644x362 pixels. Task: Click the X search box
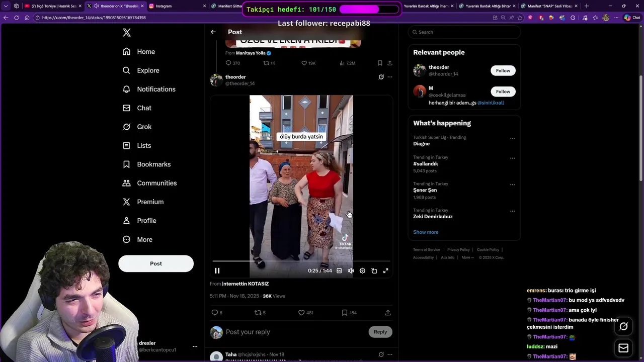pyautogui.click(x=464, y=32)
